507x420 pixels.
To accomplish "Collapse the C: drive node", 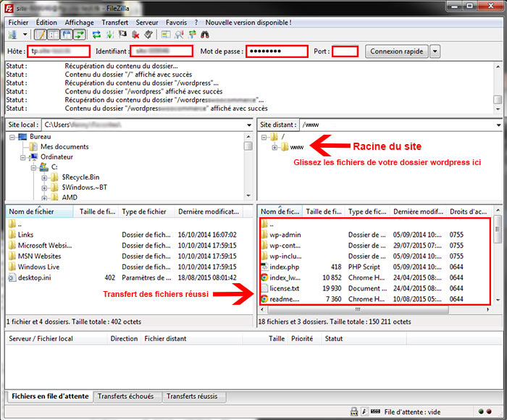I will point(33,167).
